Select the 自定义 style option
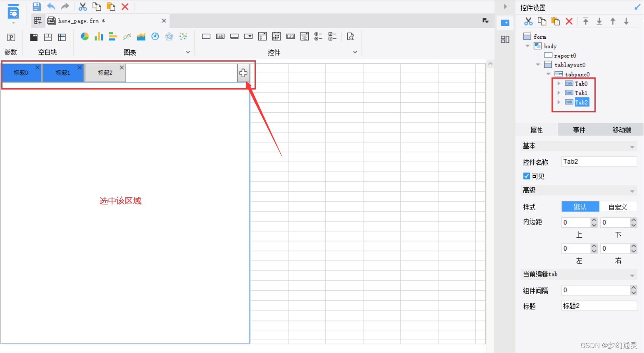 (x=618, y=207)
